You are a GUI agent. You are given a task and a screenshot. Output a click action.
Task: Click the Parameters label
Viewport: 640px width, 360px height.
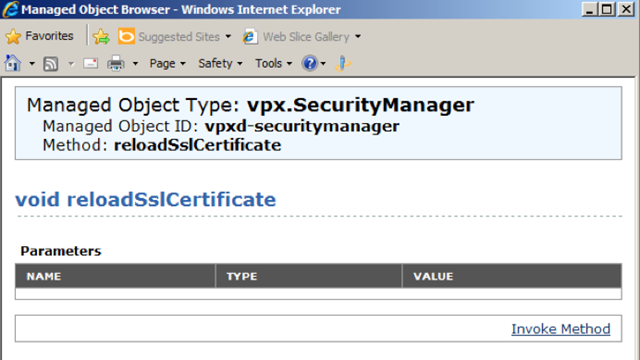point(61,251)
